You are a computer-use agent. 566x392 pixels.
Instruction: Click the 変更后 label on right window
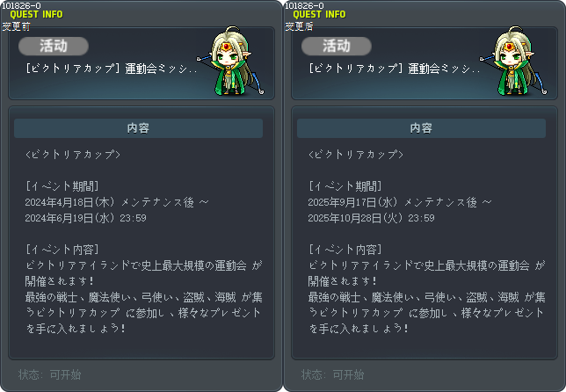[299, 26]
